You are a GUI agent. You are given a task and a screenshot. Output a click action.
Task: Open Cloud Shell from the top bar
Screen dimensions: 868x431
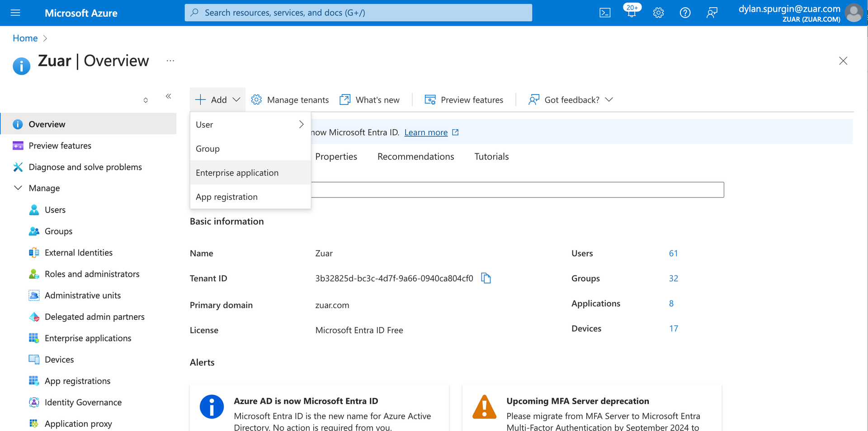tap(605, 13)
